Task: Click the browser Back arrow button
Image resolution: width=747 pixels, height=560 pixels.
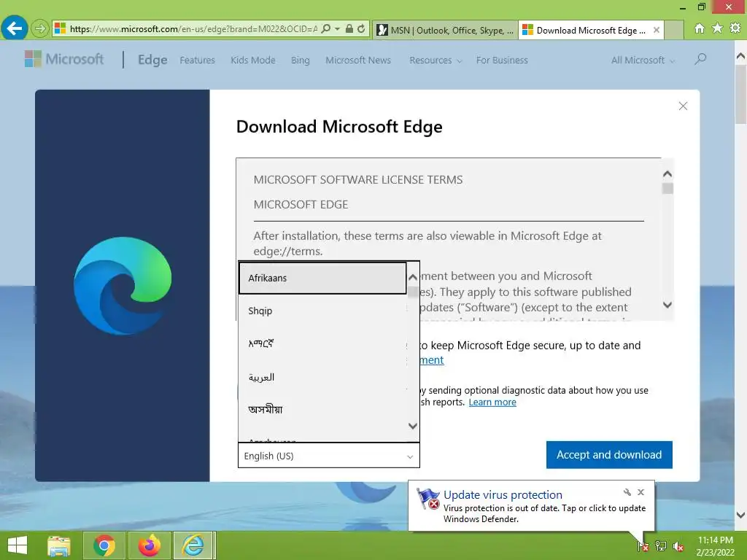Action: (15, 28)
